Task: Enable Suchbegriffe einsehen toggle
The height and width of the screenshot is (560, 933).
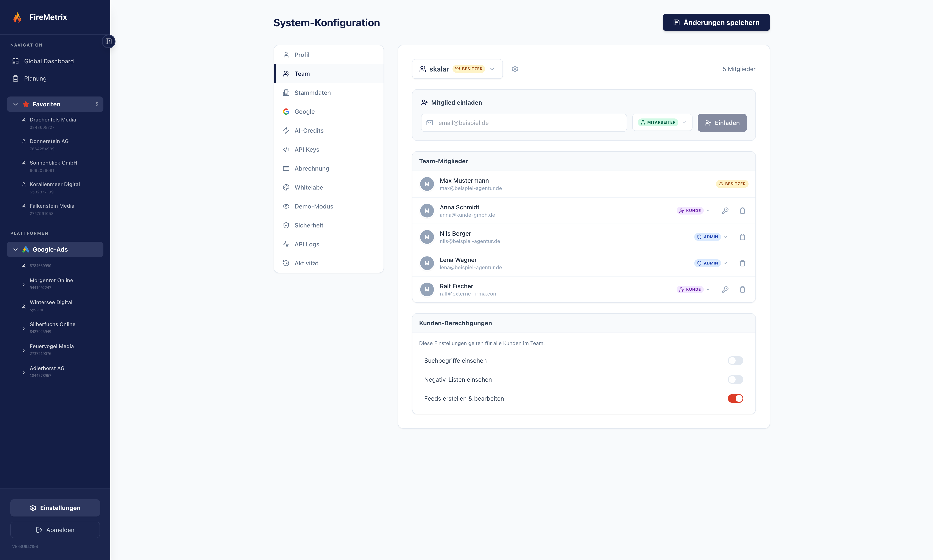Action: [x=735, y=361]
